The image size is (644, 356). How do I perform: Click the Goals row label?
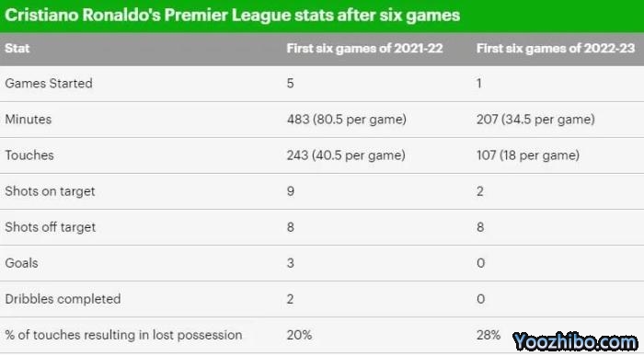(x=21, y=263)
